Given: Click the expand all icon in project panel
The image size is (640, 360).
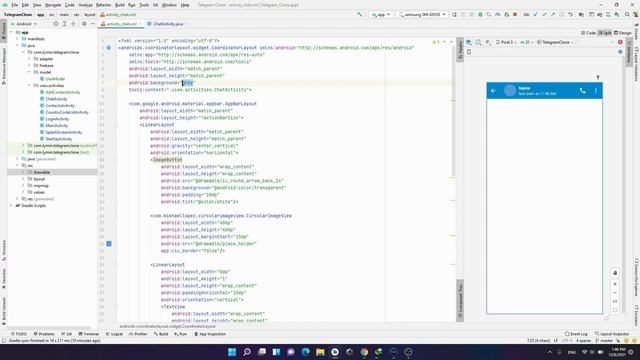Looking at the screenshot, I should click(64, 24).
